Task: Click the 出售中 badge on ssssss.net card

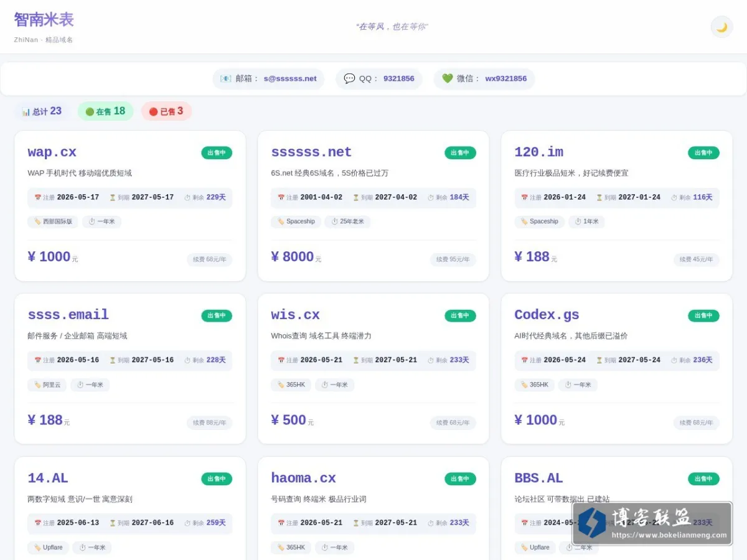Action: (460, 152)
